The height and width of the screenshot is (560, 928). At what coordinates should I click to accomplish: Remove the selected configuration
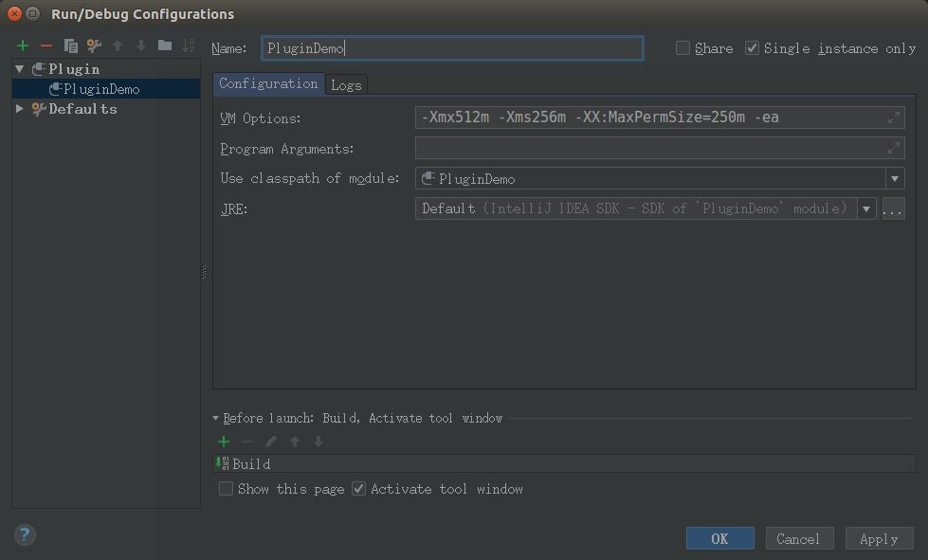[x=46, y=45]
